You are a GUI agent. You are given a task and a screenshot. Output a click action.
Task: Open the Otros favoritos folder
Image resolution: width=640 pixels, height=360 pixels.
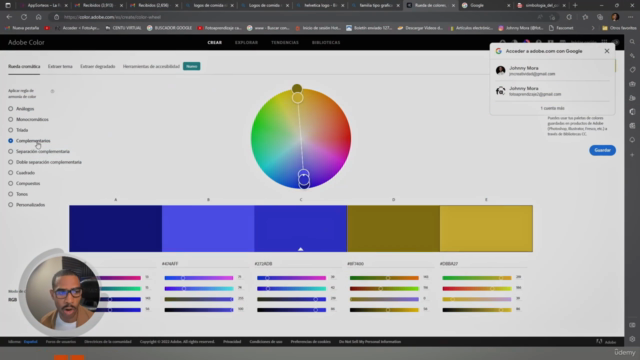(x=619, y=28)
